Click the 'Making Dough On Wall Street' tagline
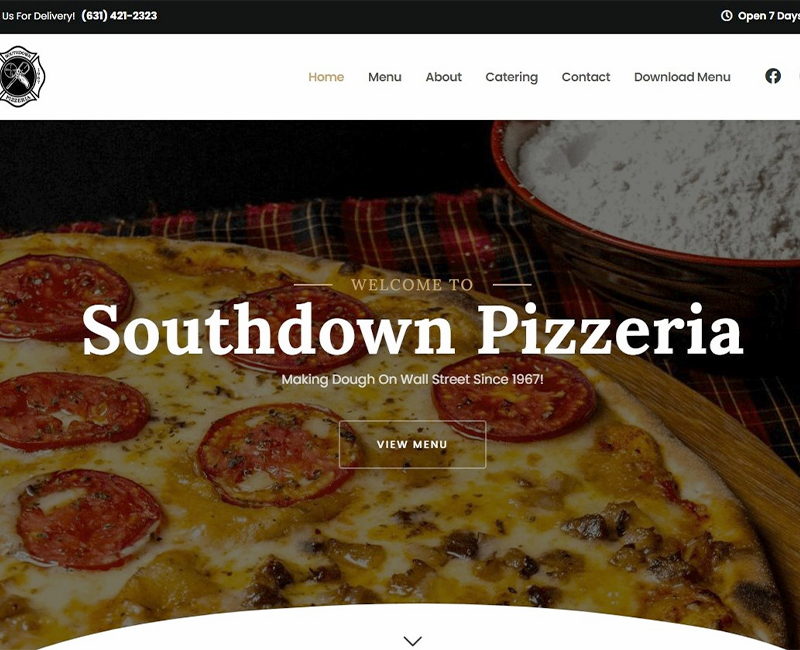Screen dimensions: 800x650 412,380
